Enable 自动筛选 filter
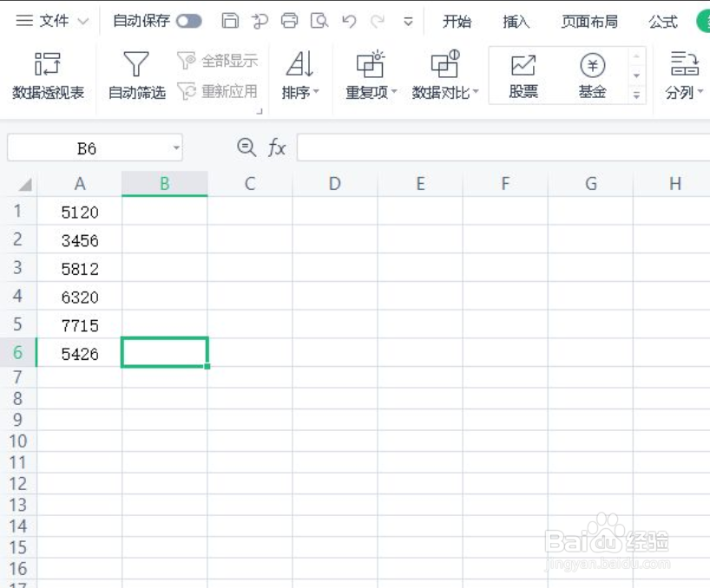Viewport: 710px width, 588px height. tap(137, 75)
